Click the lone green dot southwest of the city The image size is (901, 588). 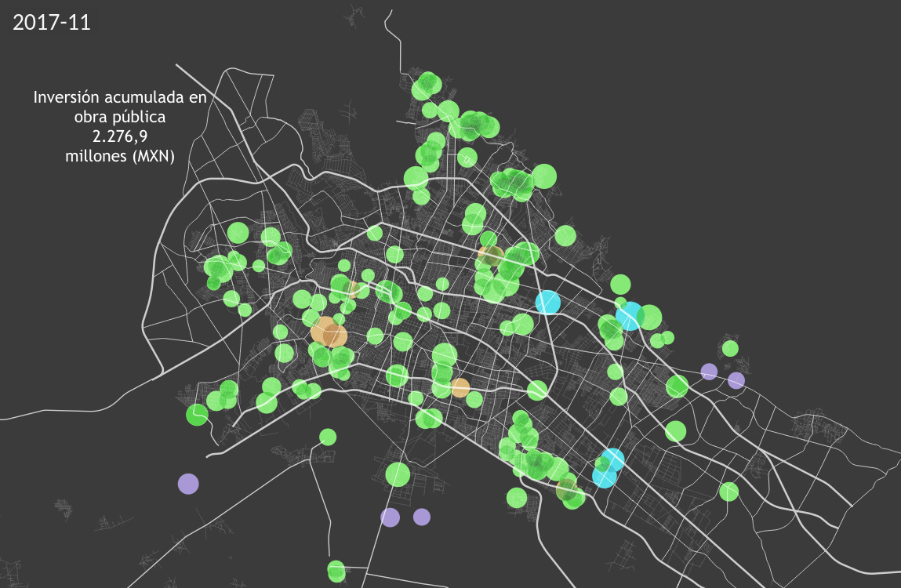327,436
